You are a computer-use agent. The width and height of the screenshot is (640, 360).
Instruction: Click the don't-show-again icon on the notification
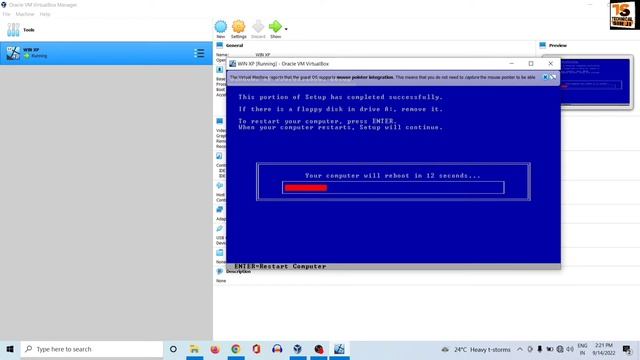tap(553, 77)
